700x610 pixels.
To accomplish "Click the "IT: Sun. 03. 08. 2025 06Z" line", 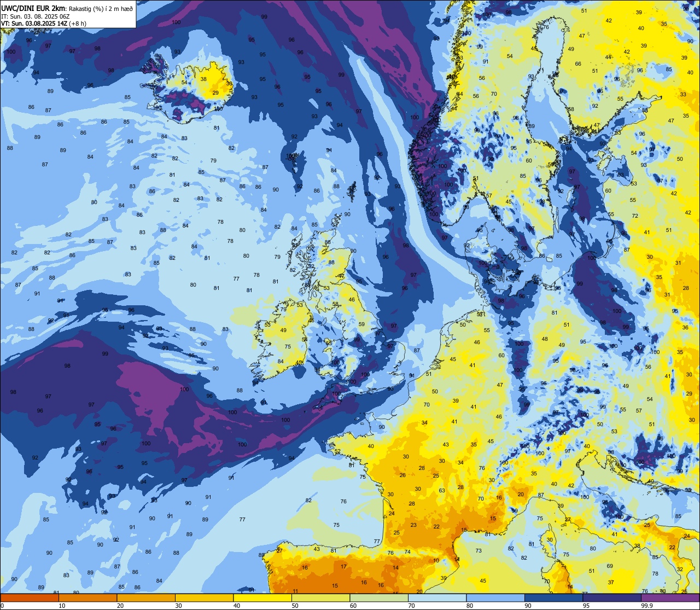I will pos(36,16).
